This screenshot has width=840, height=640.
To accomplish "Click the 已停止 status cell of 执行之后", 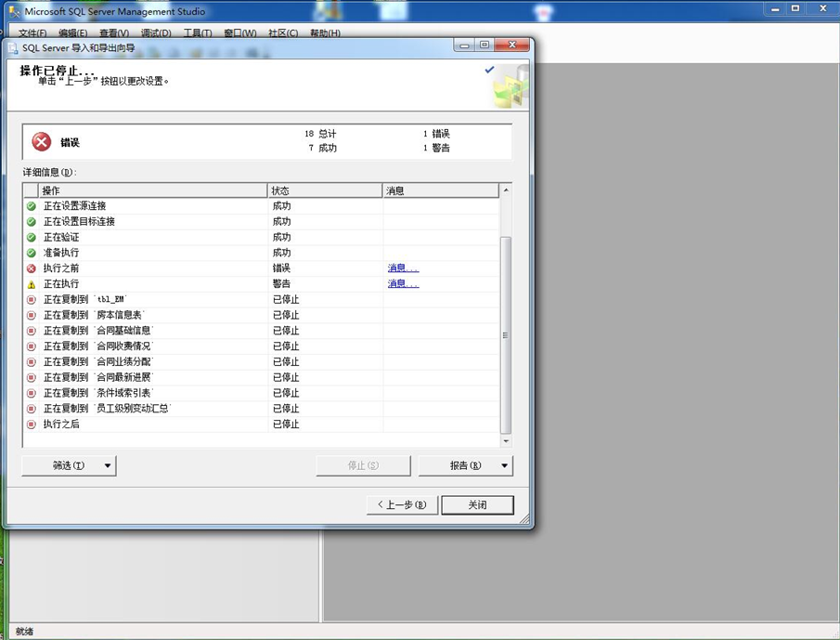I will tap(286, 424).
